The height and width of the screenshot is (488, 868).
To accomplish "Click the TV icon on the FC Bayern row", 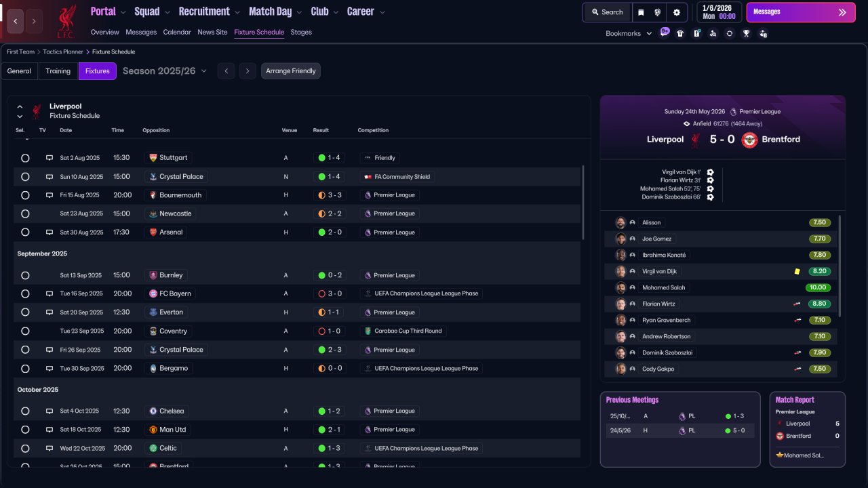I will (50, 294).
